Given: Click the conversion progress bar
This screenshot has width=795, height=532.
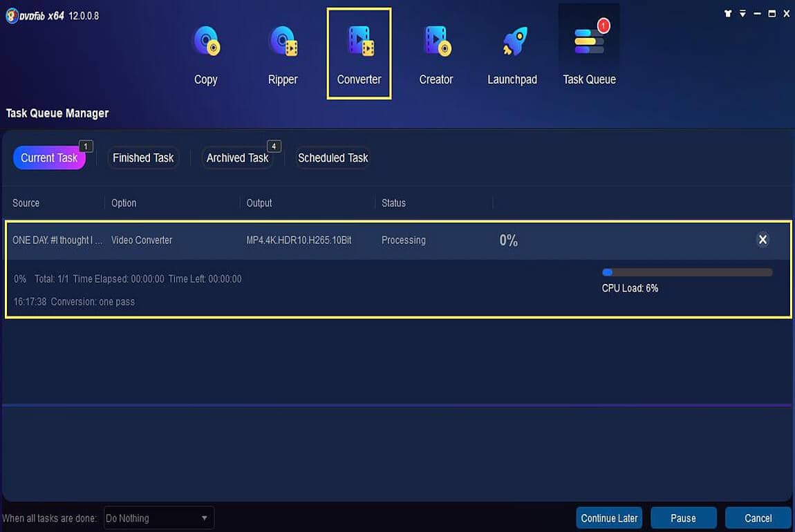Looking at the screenshot, I should (686, 272).
